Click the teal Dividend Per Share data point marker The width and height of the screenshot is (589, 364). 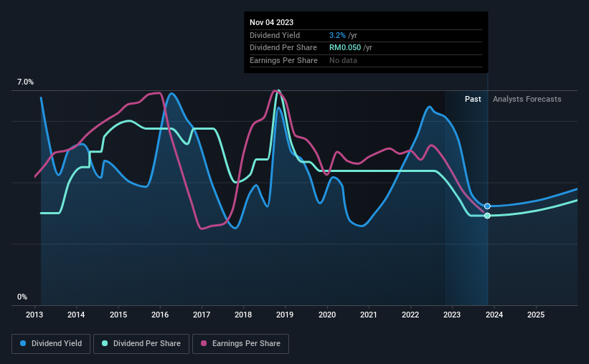tap(487, 216)
